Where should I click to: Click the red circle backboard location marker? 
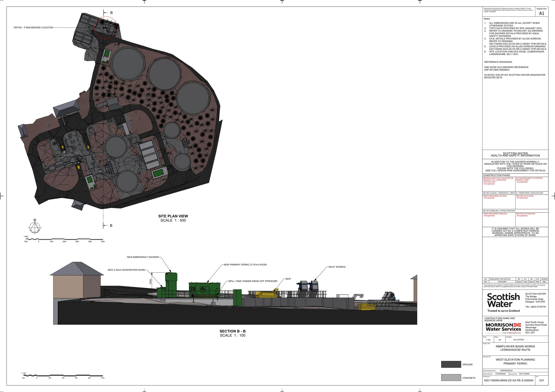click(106, 27)
